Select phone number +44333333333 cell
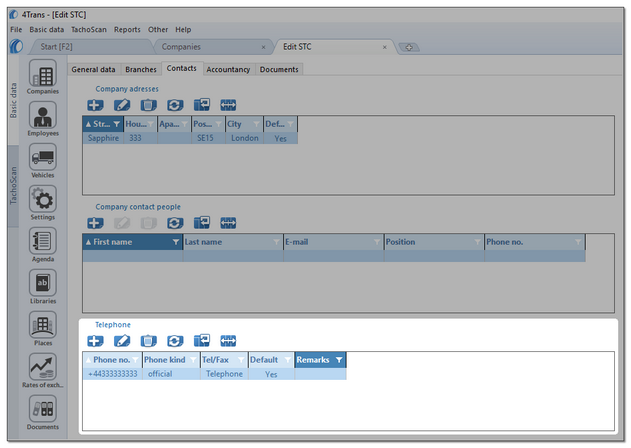Screen dimensions: 631x448 coord(113,374)
